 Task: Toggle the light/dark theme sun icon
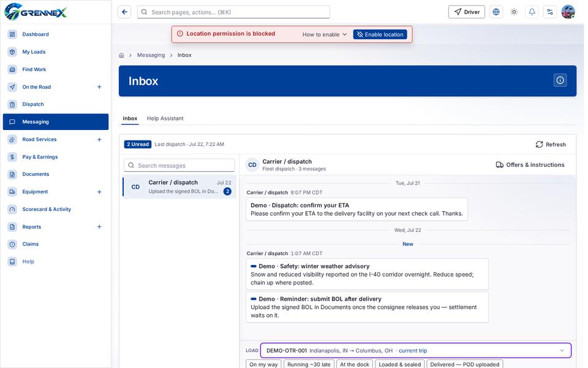tap(514, 12)
